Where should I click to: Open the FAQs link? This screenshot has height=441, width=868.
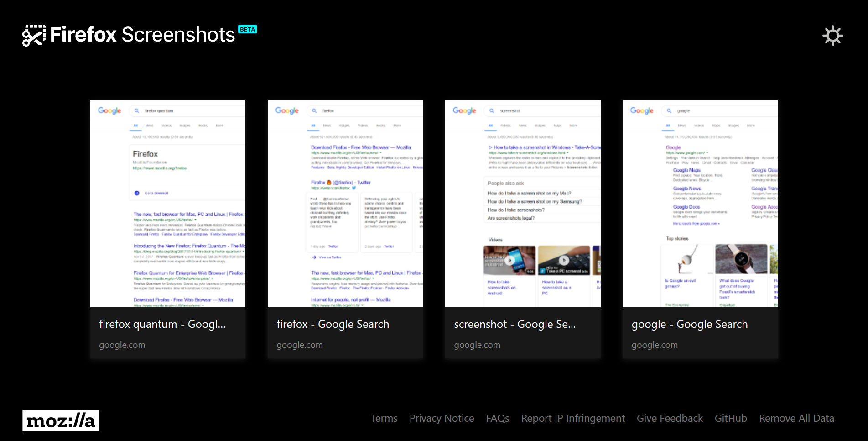(x=497, y=418)
